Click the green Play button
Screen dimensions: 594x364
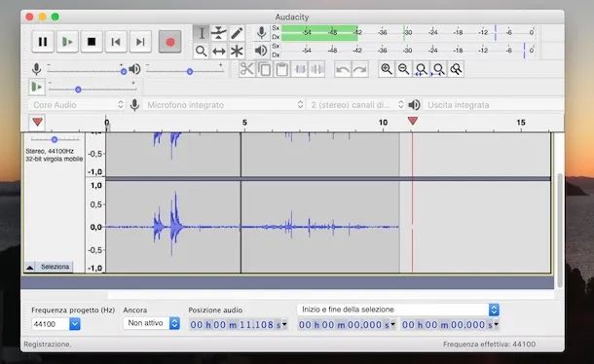[67, 42]
